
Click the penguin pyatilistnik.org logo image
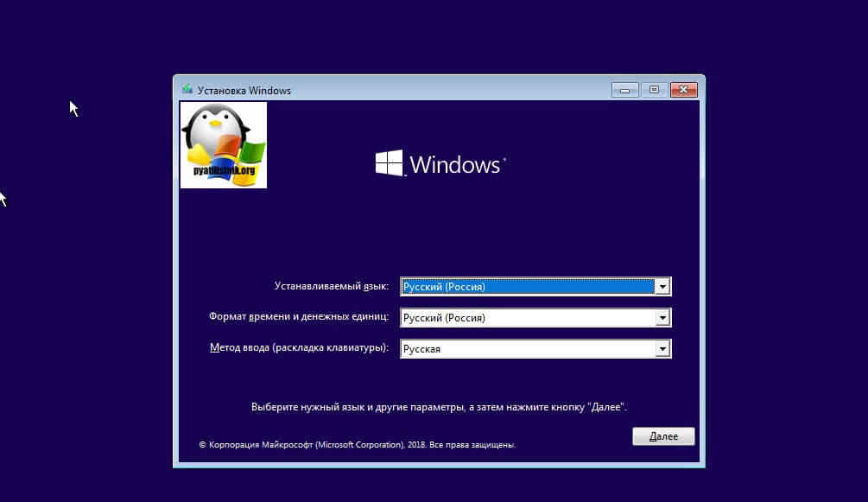pos(224,144)
